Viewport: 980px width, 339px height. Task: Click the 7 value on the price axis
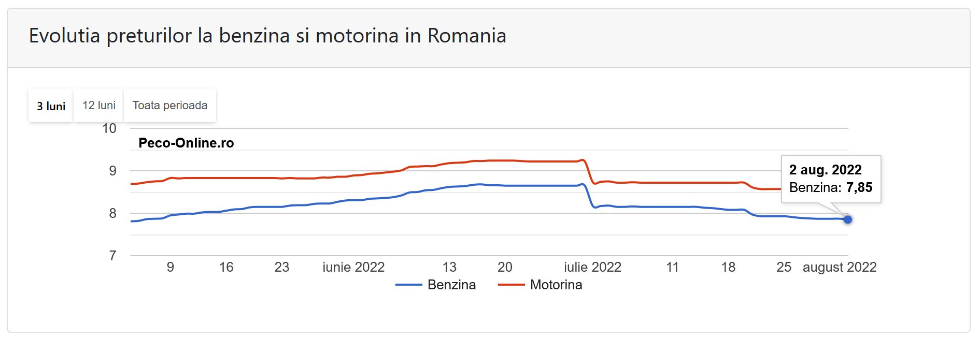[x=112, y=256]
